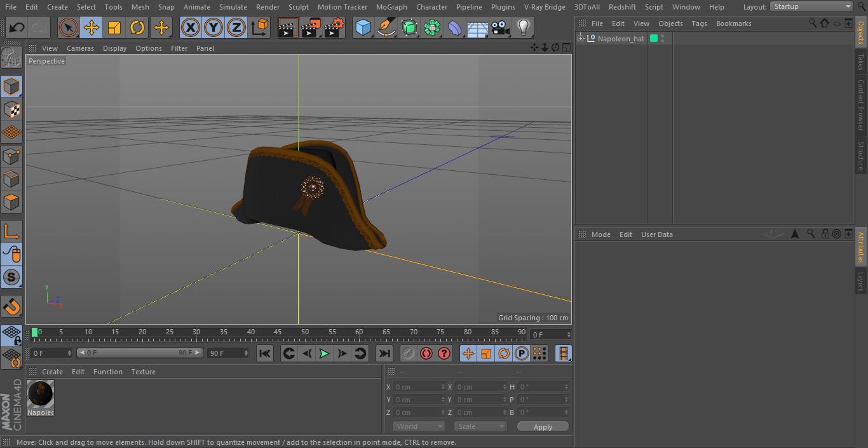This screenshot has height=448, width=868.
Task: Add a Floor environment object
Action: click(478, 28)
